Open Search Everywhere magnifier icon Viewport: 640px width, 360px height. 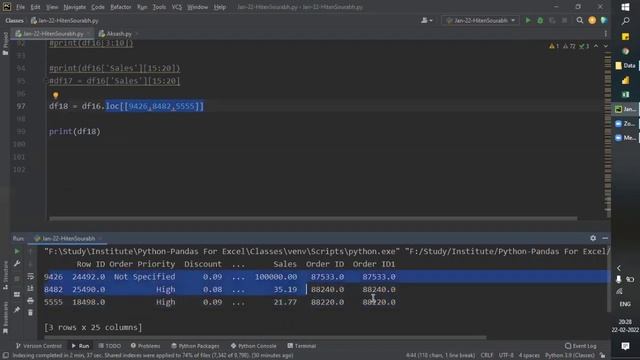580,20
